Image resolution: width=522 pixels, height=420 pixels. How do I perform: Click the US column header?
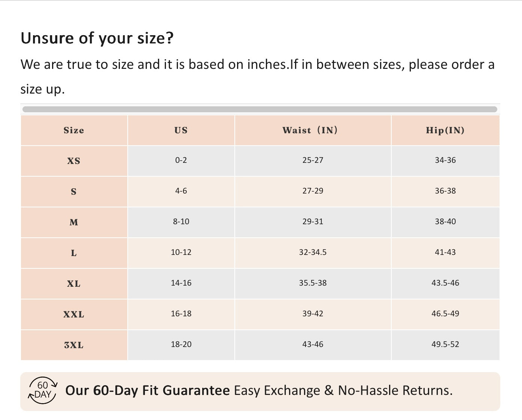(x=181, y=130)
